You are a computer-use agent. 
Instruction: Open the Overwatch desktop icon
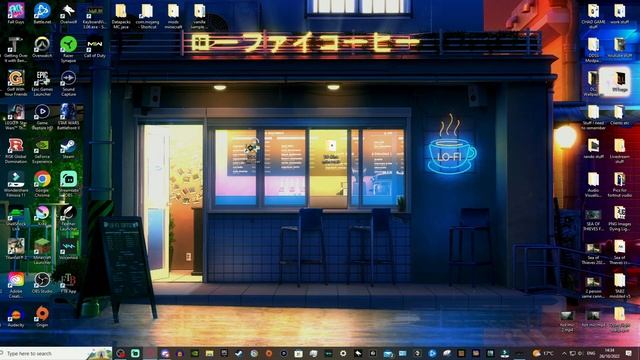pyautogui.click(x=42, y=47)
